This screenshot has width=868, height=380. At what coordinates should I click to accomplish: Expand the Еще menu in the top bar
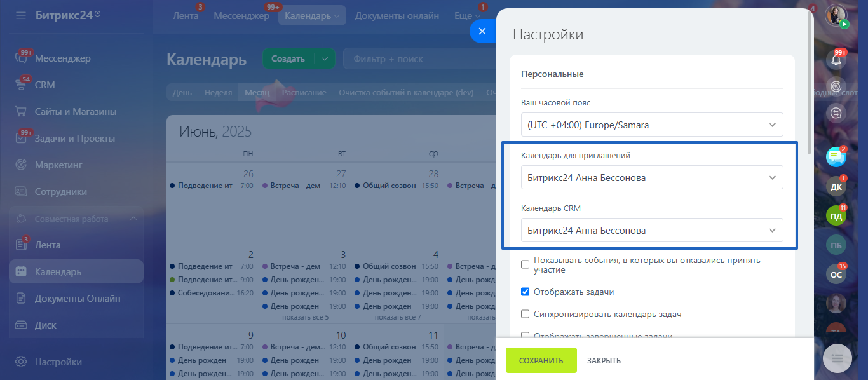468,16
